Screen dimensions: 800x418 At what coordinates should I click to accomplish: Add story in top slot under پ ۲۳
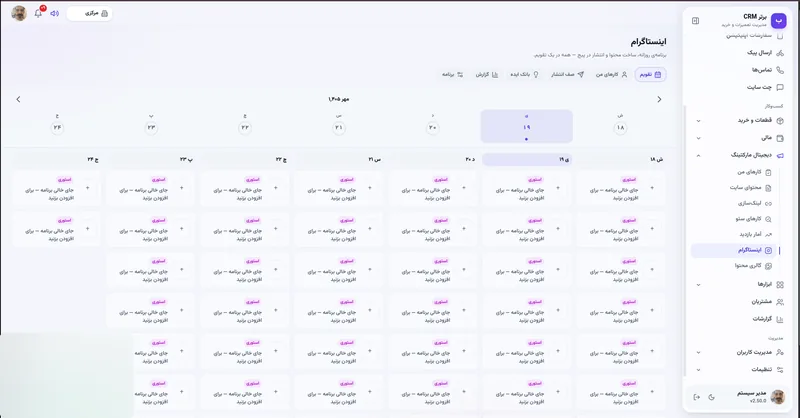click(x=182, y=188)
